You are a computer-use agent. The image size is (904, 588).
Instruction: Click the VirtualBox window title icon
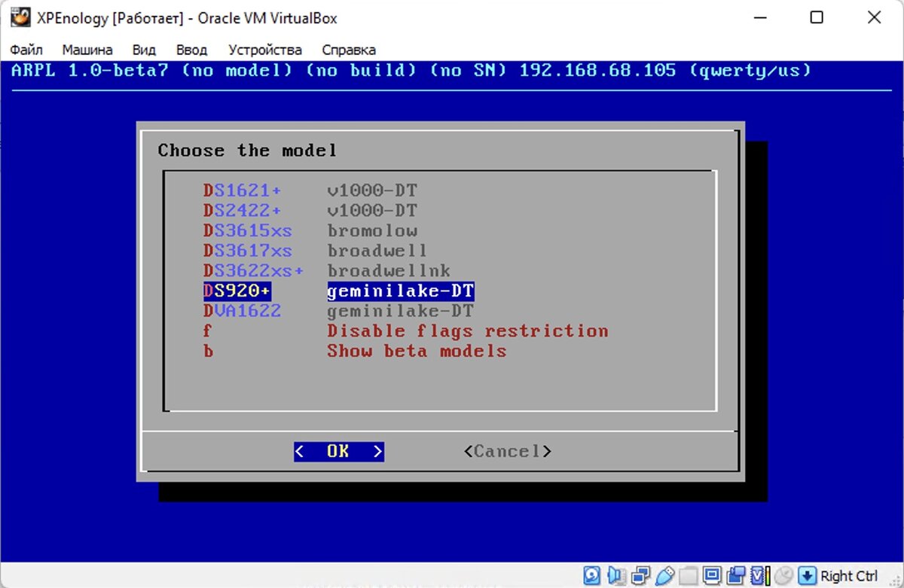coord(20,17)
